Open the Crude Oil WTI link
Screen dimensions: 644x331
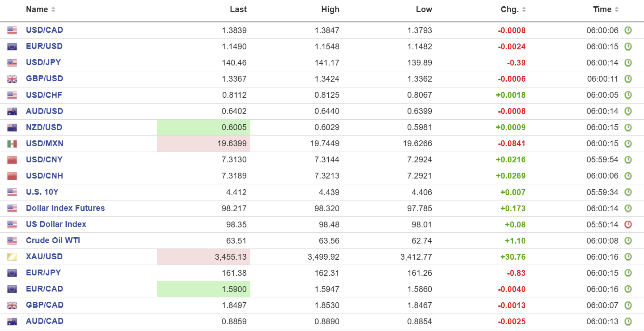[x=53, y=240]
